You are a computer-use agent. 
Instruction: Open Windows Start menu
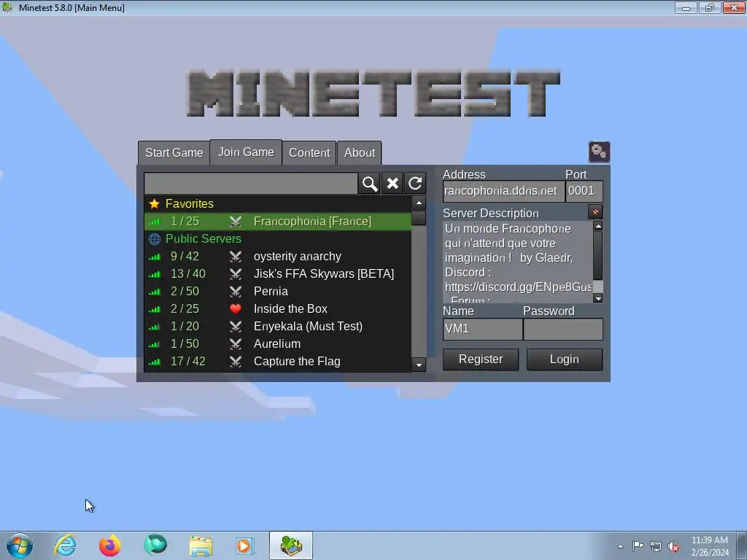(x=20, y=545)
